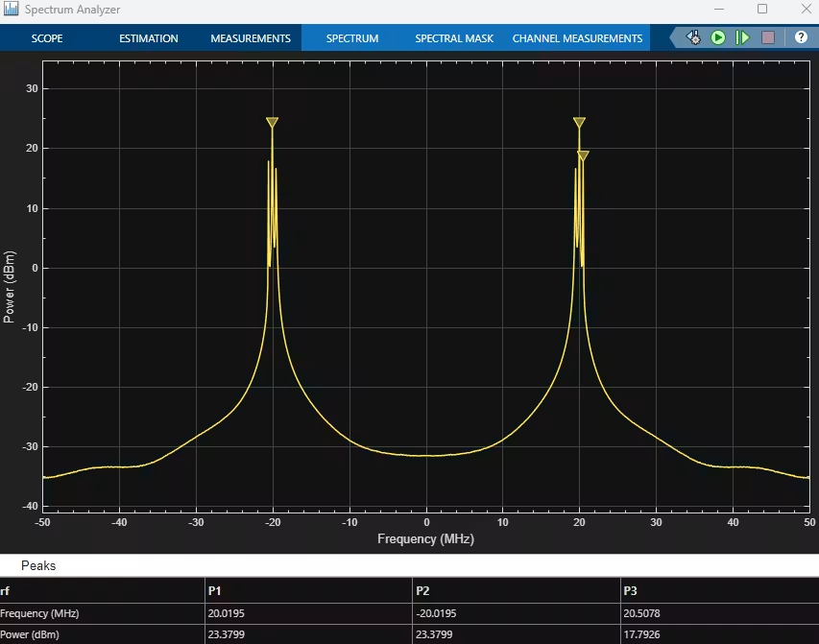This screenshot has width=819, height=644.
Task: Minimize the Spectrum Analyzer window
Action: tap(719, 9)
